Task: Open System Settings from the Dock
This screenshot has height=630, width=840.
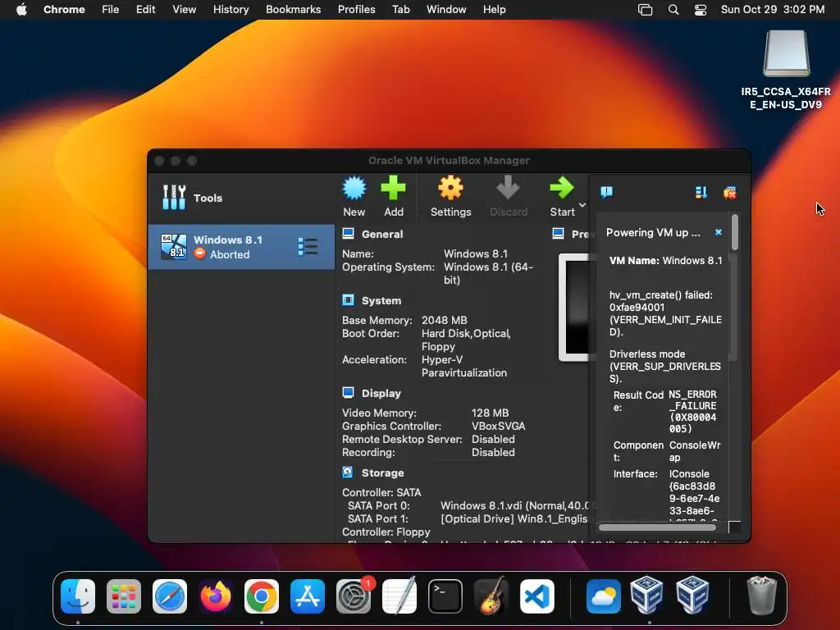Action: pos(354,596)
